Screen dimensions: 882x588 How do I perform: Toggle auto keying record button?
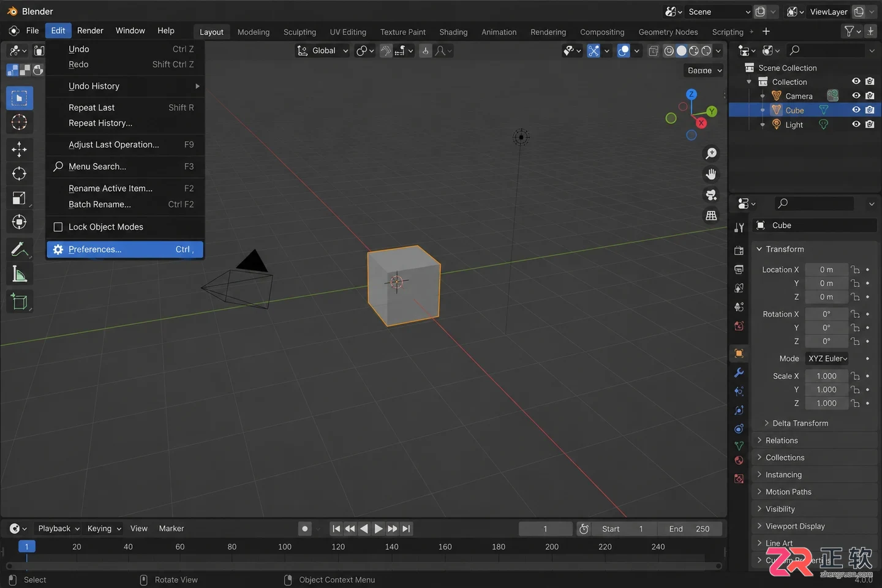coord(304,529)
